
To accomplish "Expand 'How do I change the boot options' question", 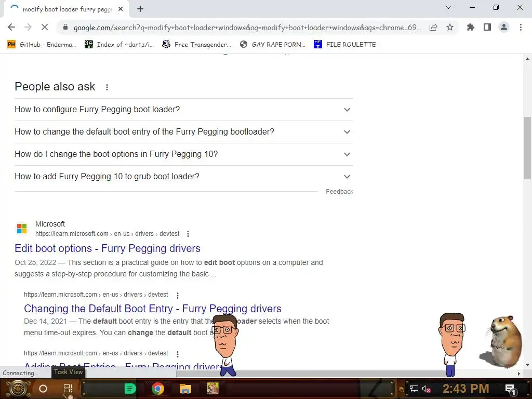I will click(183, 154).
